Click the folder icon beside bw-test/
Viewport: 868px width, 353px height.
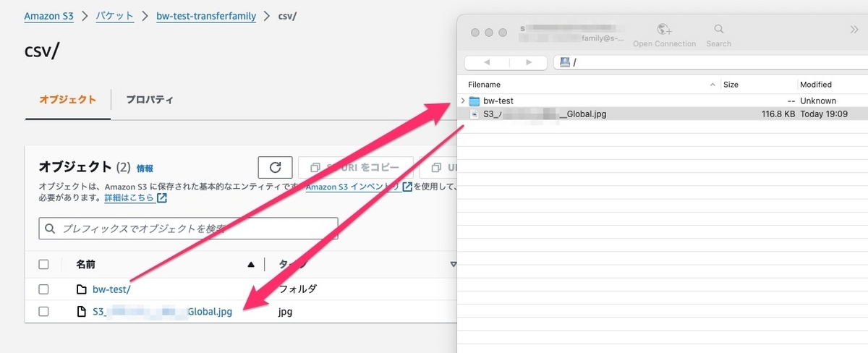(x=82, y=289)
